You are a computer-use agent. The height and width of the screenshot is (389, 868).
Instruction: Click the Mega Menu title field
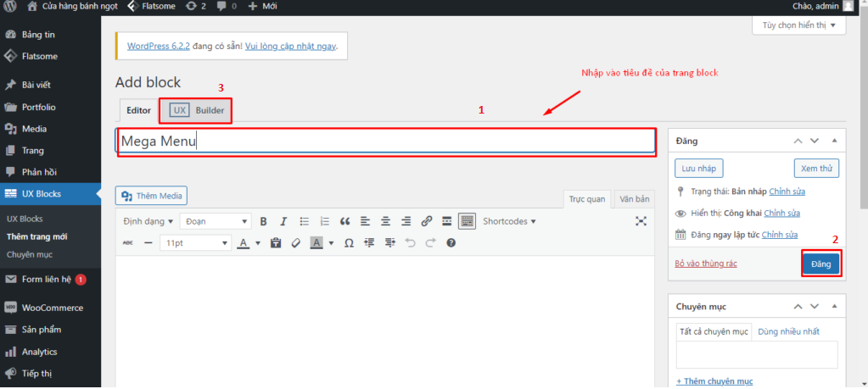point(386,142)
